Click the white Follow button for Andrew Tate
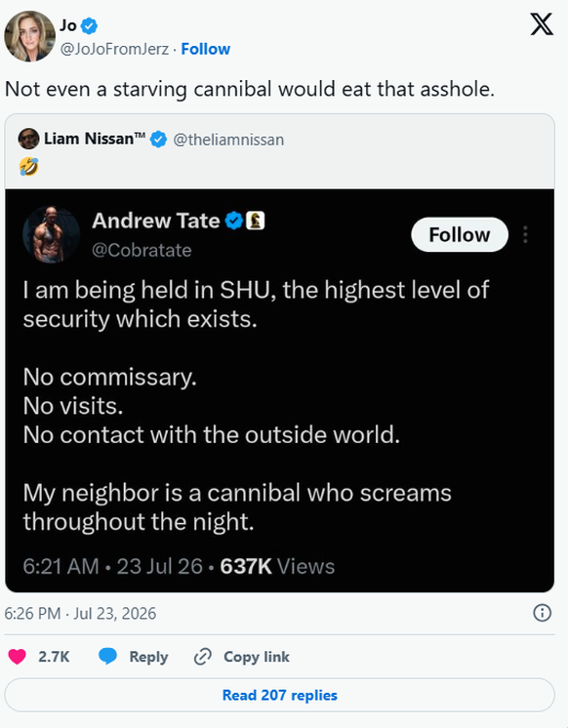Screen dimensions: 568x728 point(460,235)
